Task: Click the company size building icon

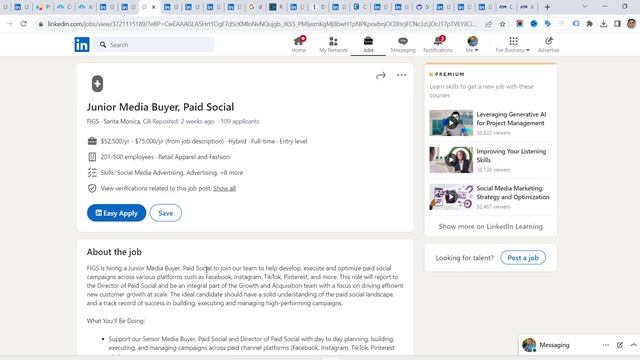Action: (92, 157)
